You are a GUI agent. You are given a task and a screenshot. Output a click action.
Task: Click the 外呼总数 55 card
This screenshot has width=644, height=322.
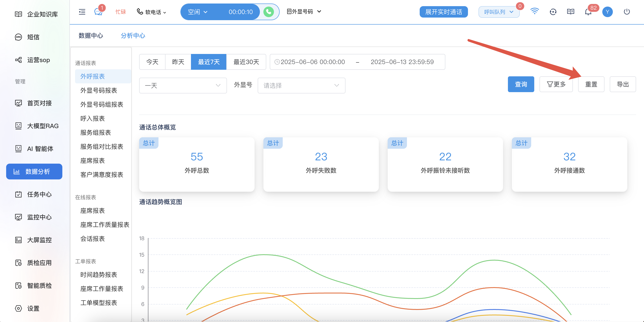[197, 164]
